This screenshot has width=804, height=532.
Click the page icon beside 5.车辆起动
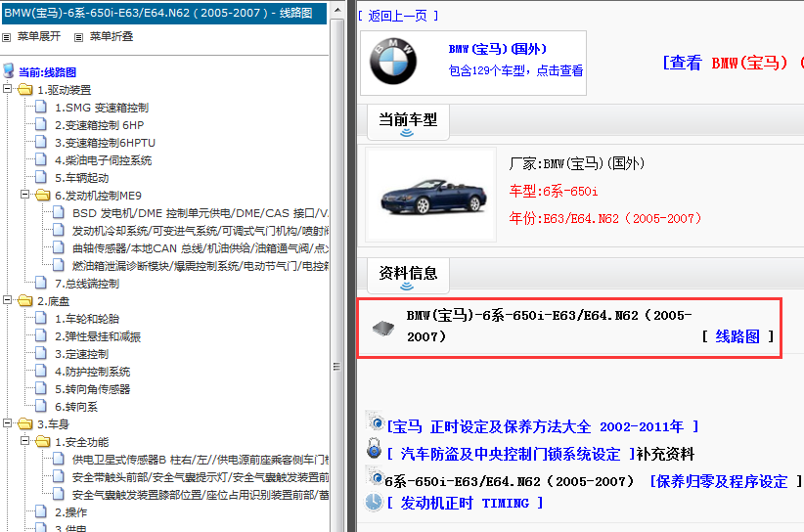pyautogui.click(x=41, y=177)
